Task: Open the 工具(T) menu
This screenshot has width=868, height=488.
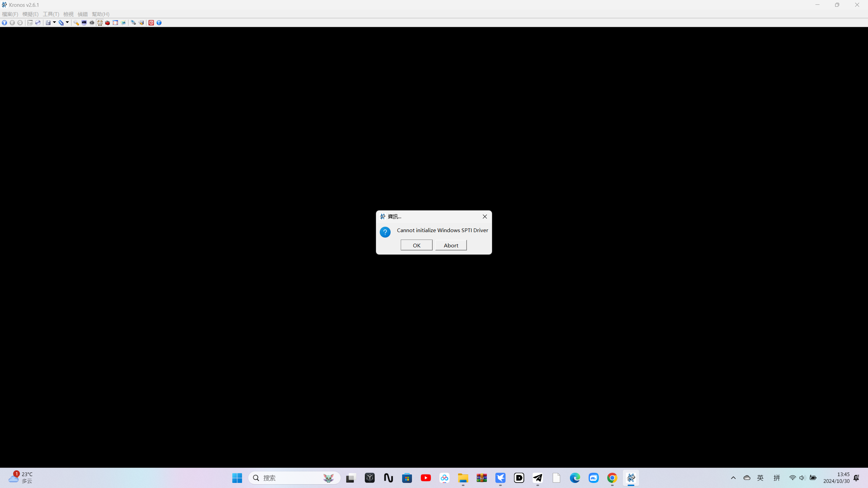Action: pos(51,14)
